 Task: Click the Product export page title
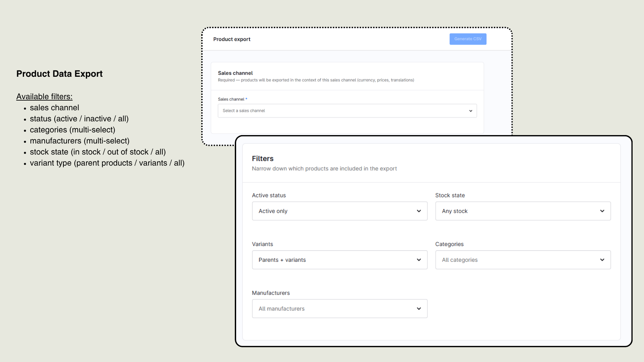click(x=232, y=39)
